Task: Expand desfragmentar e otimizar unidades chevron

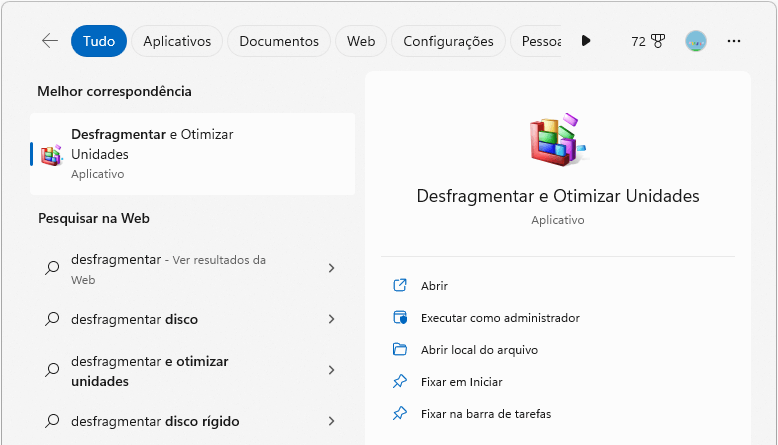Action: [331, 370]
